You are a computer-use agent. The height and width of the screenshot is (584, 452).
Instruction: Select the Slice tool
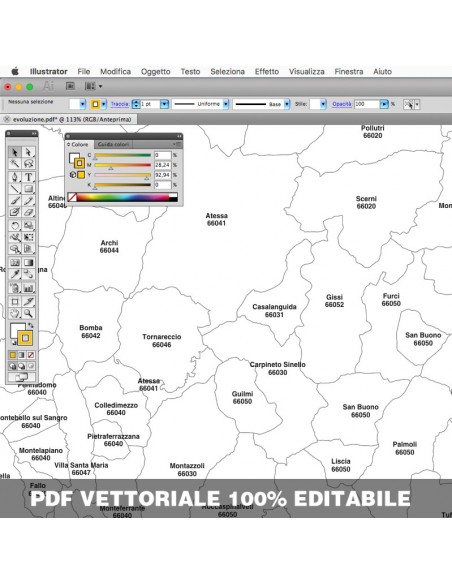29,301
